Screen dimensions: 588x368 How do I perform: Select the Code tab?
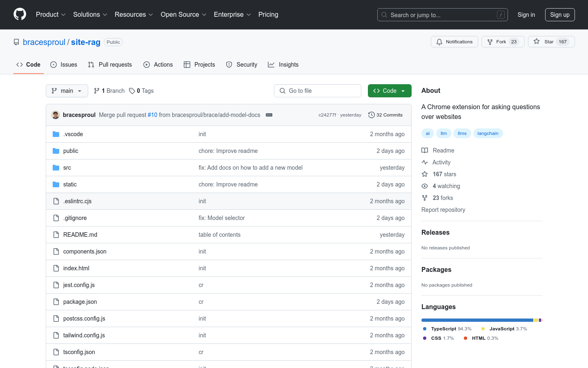[x=29, y=65]
